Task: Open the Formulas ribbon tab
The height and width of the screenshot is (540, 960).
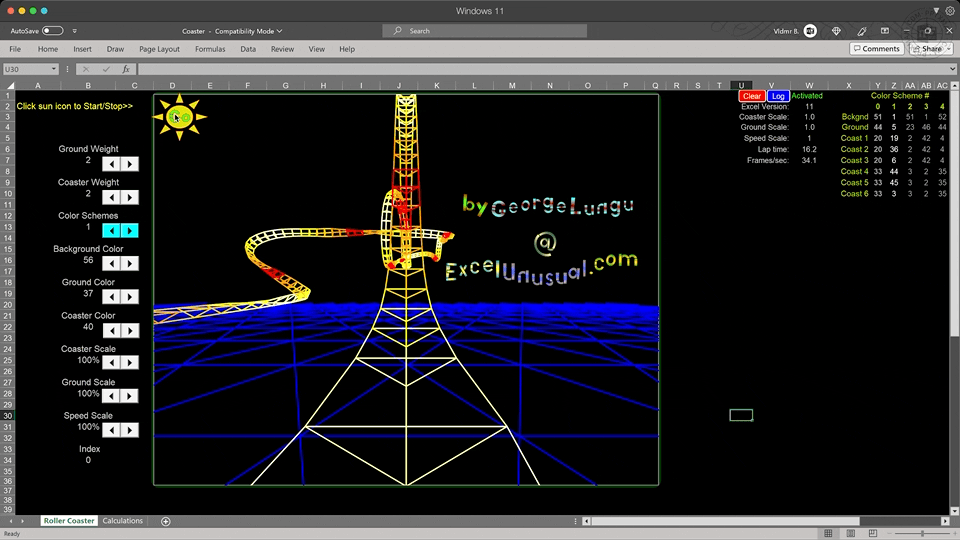Action: (x=210, y=49)
